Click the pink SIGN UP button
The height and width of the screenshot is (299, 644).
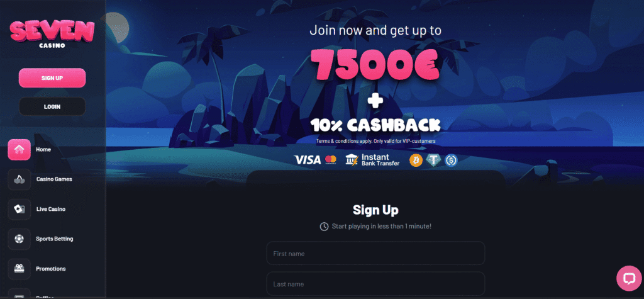point(52,78)
